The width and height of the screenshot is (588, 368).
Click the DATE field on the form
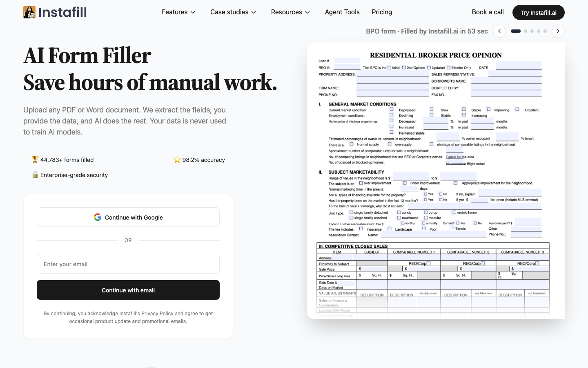[x=519, y=65]
